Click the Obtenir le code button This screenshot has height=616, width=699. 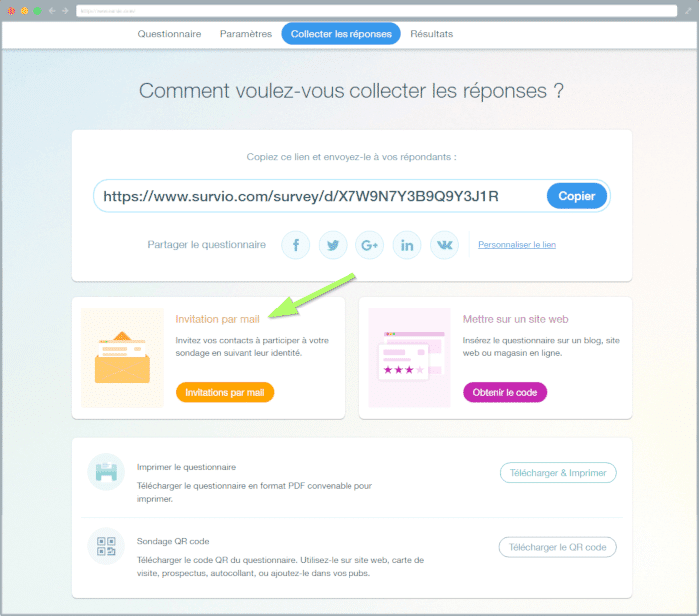(505, 393)
